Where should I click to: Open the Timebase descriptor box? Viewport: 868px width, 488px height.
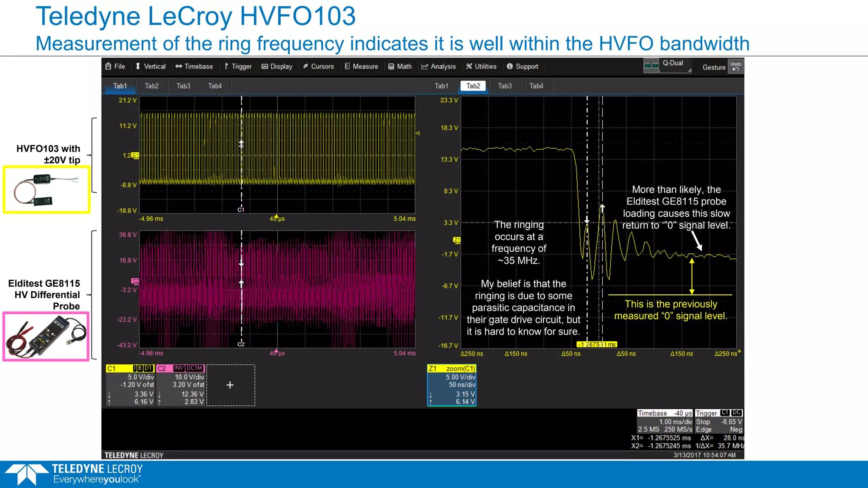[665, 421]
